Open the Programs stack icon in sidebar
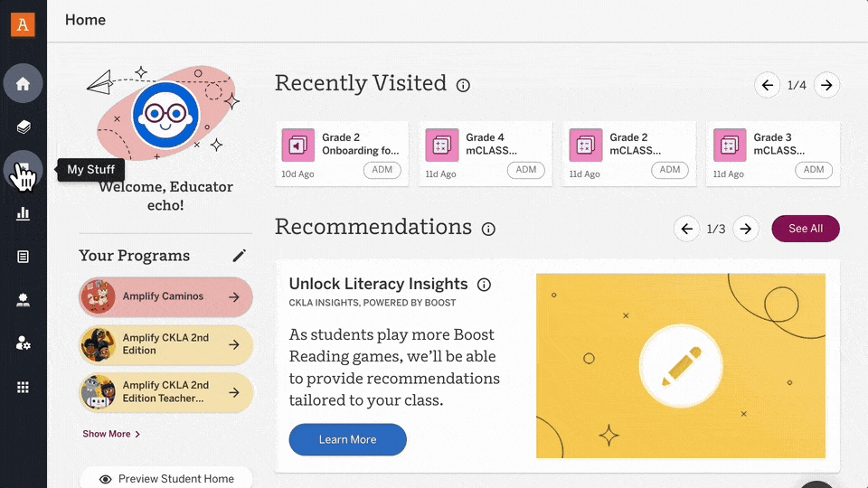Screen dimensions: 868x488 click(x=23, y=127)
